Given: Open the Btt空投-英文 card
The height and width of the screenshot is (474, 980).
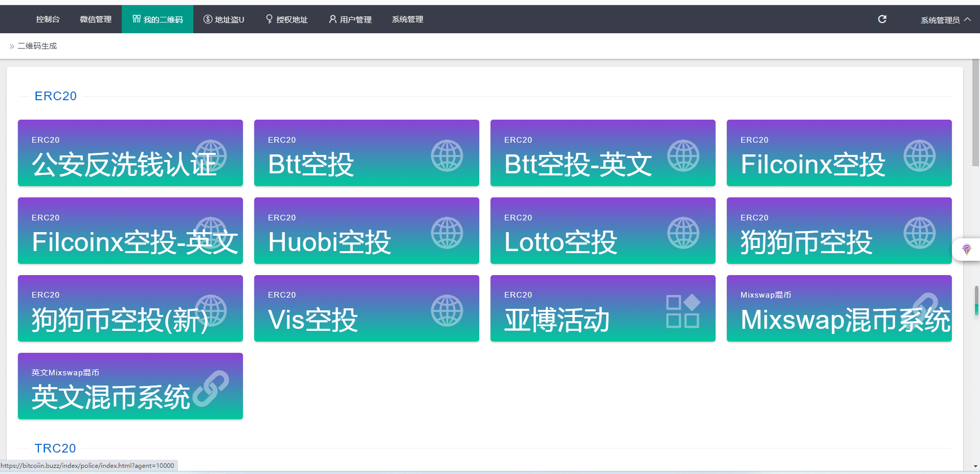Looking at the screenshot, I should (x=603, y=153).
